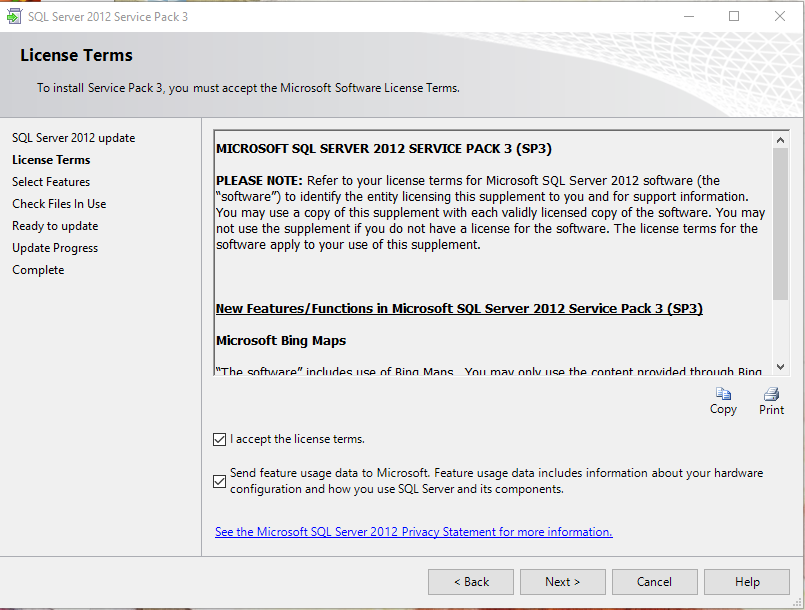The height and width of the screenshot is (610, 805).
Task: Click the Next button to continue
Action: point(562,581)
